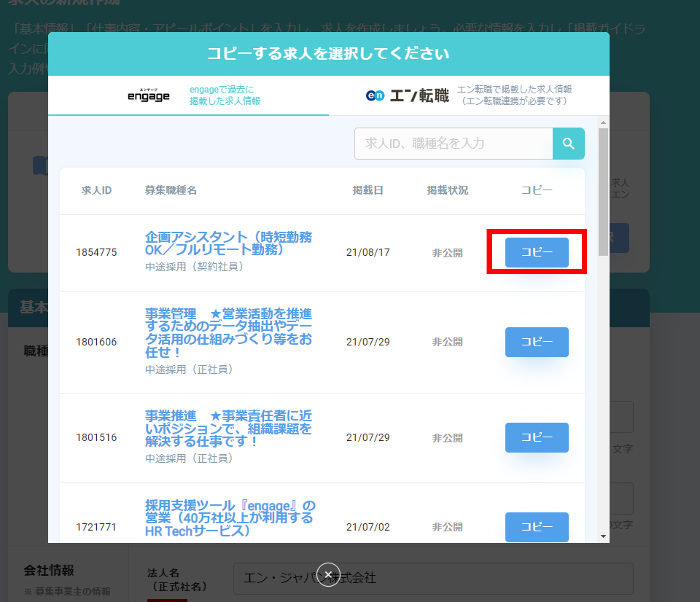Select job ID 1801516 text
Screen dimensions: 700x602
click(96, 437)
